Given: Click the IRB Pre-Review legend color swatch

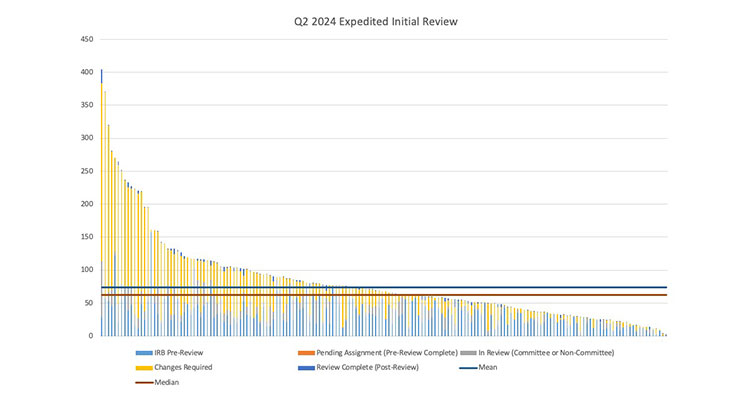Looking at the screenshot, I should [144, 353].
